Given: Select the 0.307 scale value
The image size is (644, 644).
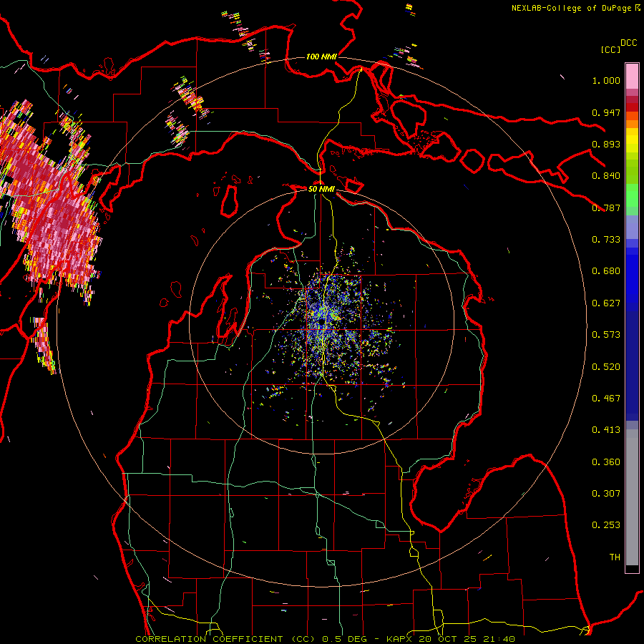Looking at the screenshot, I should 606,494.
